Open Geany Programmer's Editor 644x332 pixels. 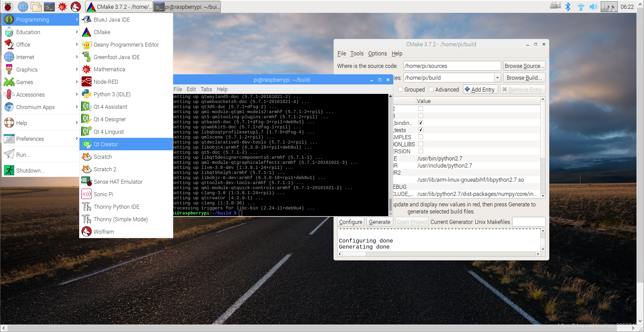point(126,45)
